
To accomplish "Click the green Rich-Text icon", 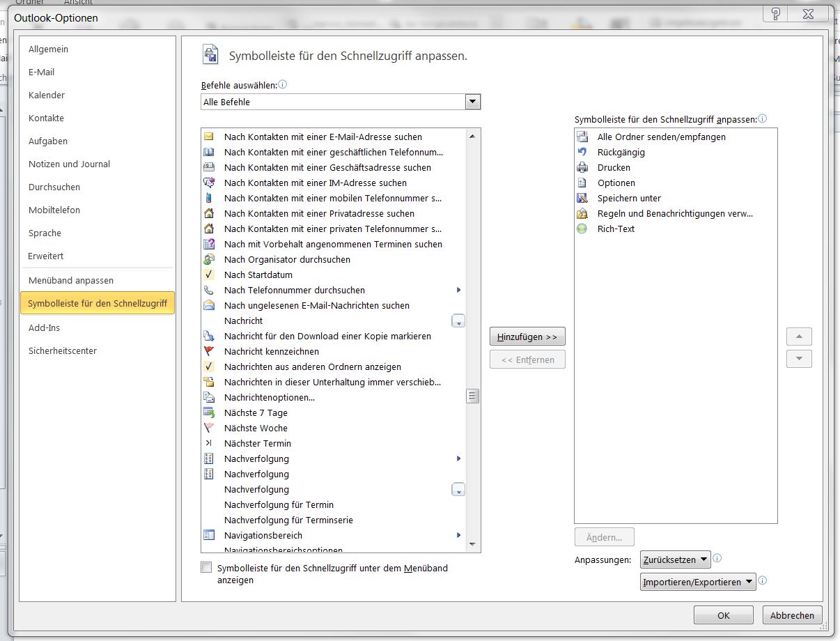I will (x=582, y=229).
